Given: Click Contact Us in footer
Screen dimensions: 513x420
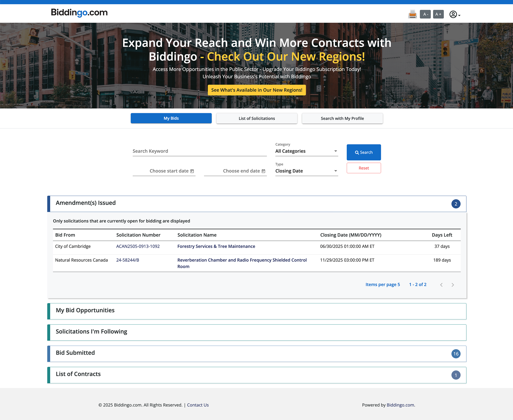Looking at the screenshot, I should click(x=198, y=405).
